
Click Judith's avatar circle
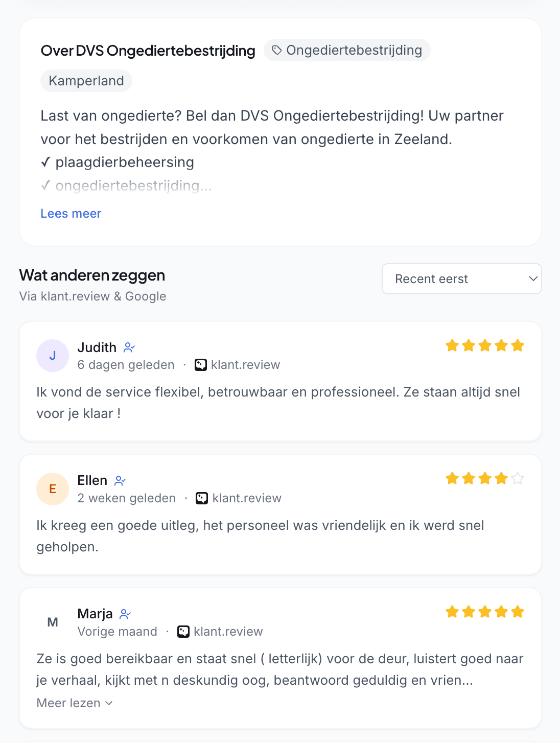tap(53, 355)
